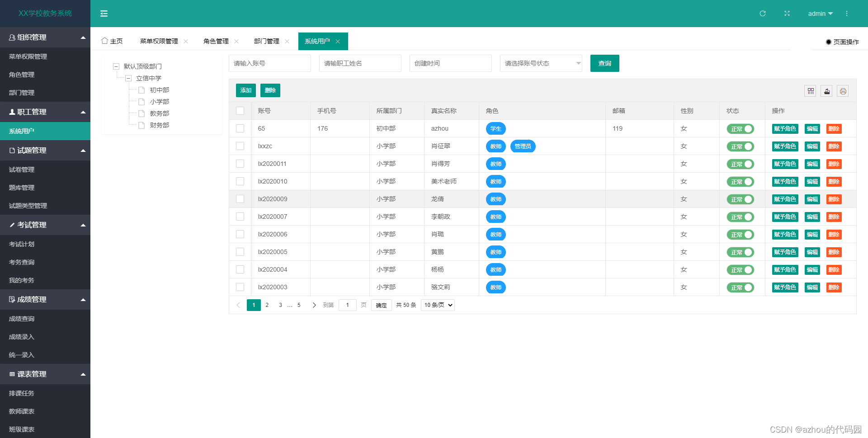Go to previous page arrow
The image size is (868, 438).
pyautogui.click(x=238, y=305)
